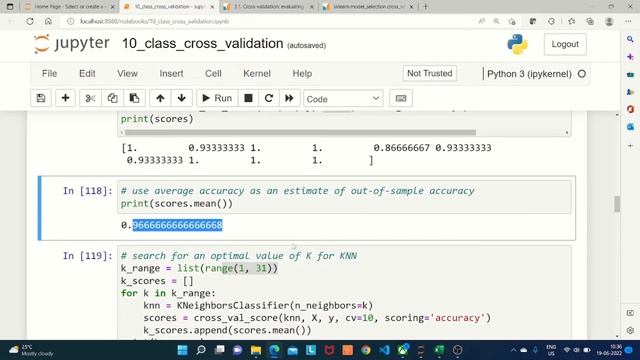This screenshot has width=640, height=360.
Task: Click the cell's horizontal scrollbar
Action: click(x=300, y=132)
